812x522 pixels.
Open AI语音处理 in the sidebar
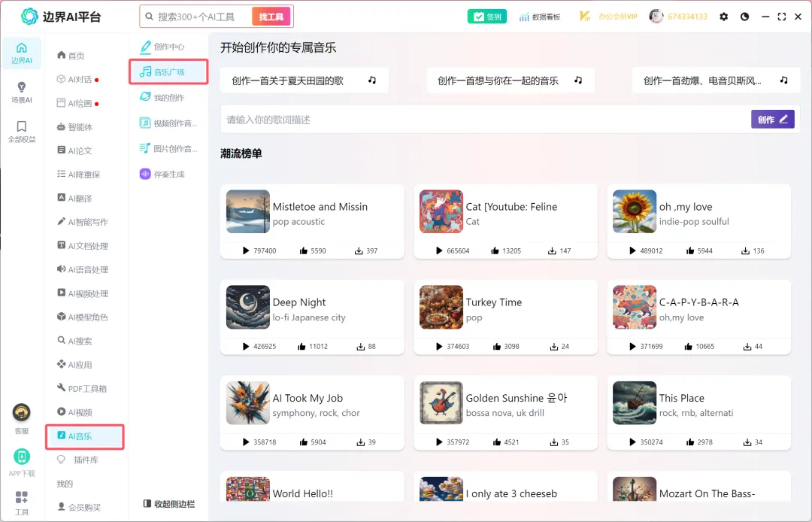(x=83, y=270)
